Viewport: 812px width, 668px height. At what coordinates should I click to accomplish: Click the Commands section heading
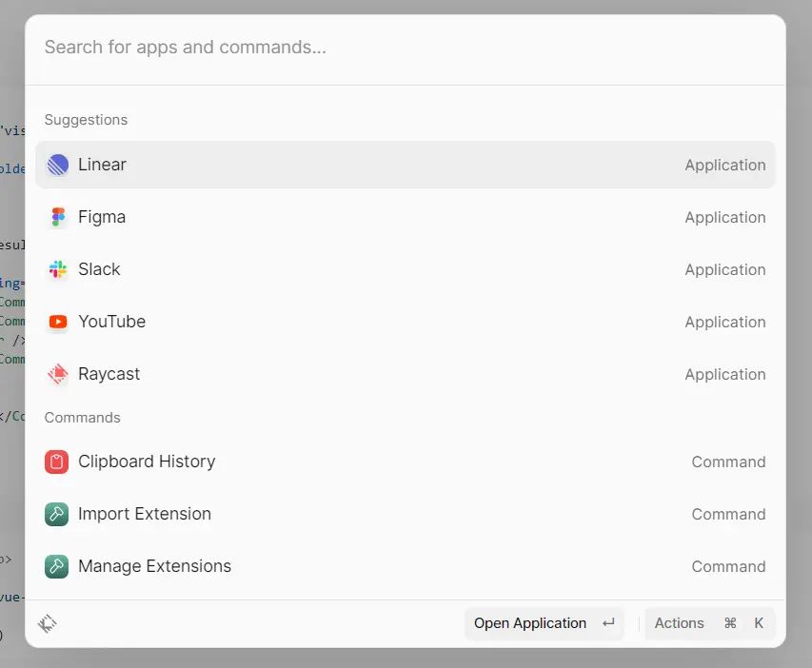[x=83, y=418]
